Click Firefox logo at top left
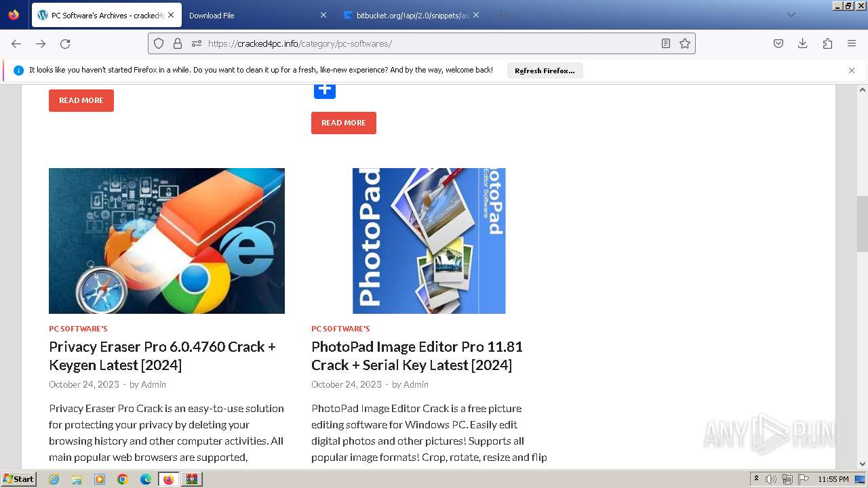 click(14, 15)
